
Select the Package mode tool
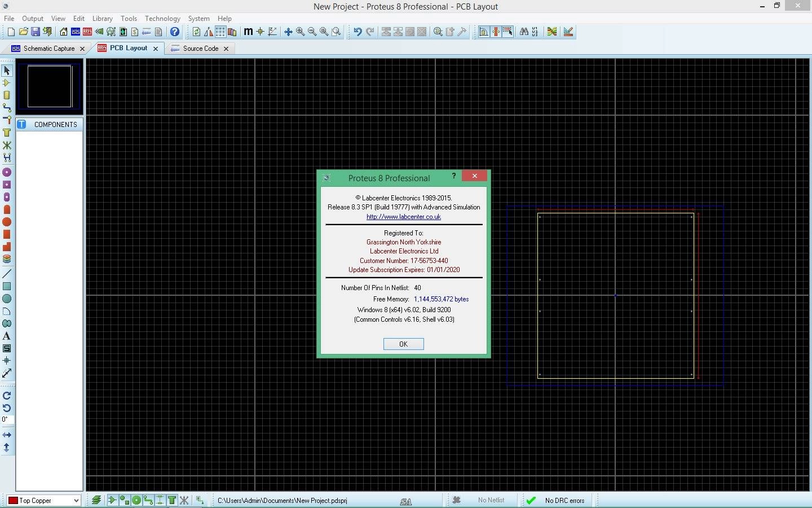(7, 95)
